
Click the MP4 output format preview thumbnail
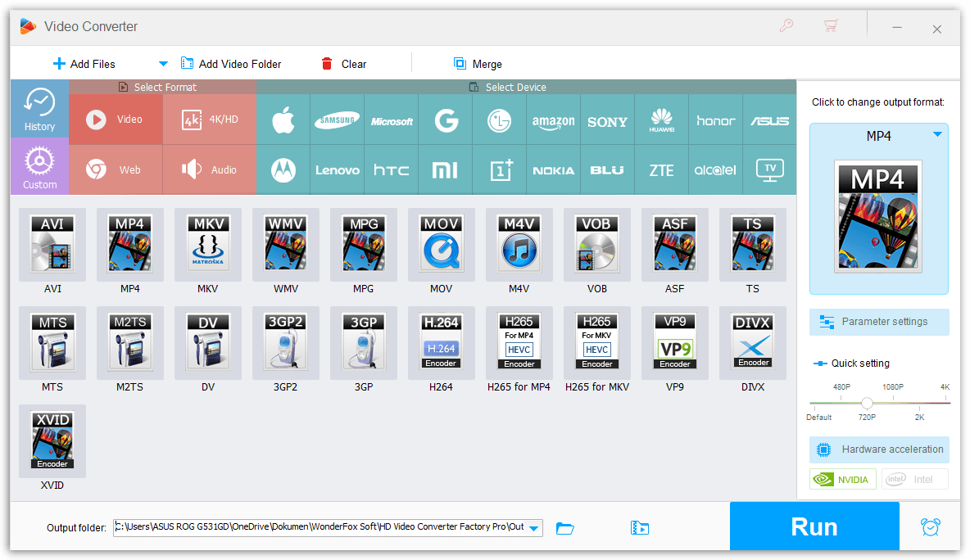878,216
